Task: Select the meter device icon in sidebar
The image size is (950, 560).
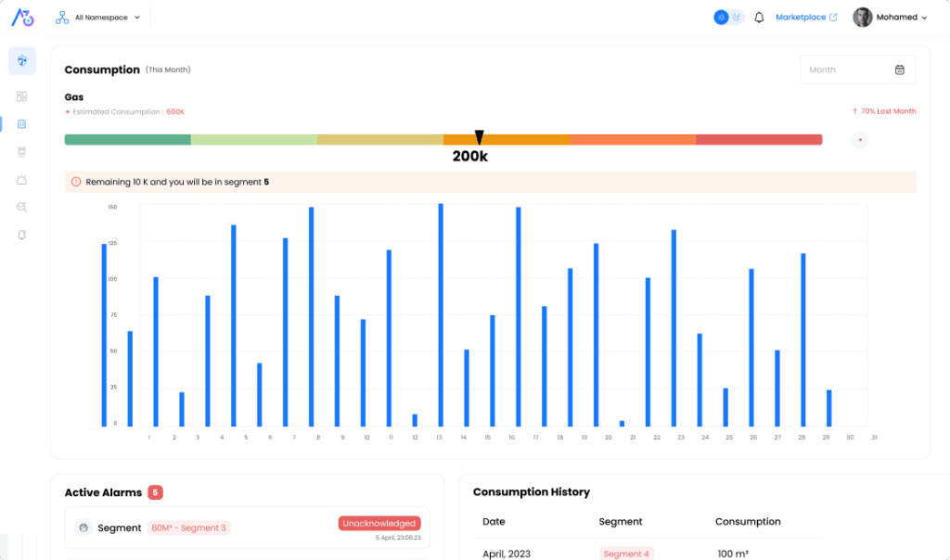Action: (22, 151)
